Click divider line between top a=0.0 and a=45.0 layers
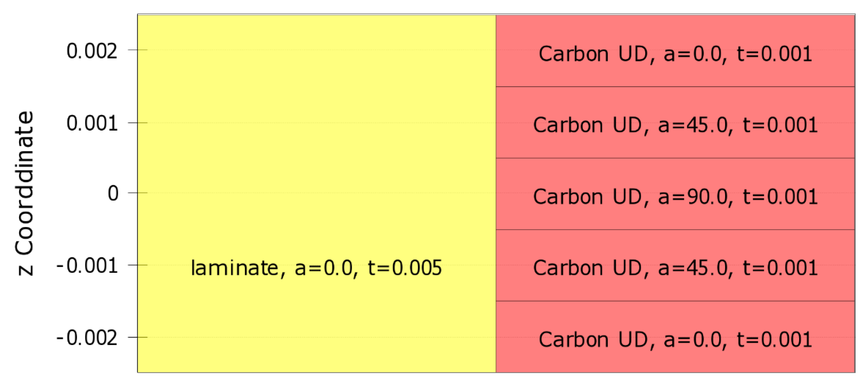868x388 pixels. click(x=675, y=87)
